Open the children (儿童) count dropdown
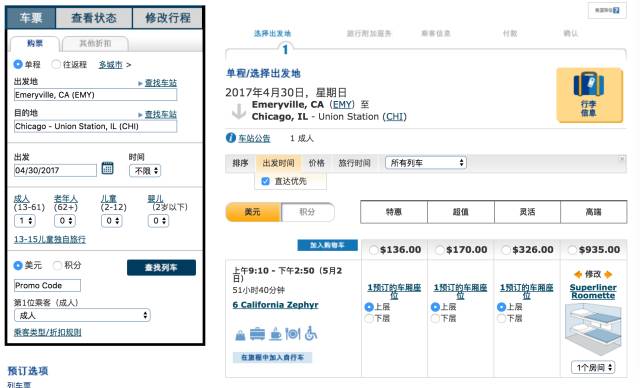Viewport: 640px width, 388px height. pyautogui.click(x=111, y=221)
